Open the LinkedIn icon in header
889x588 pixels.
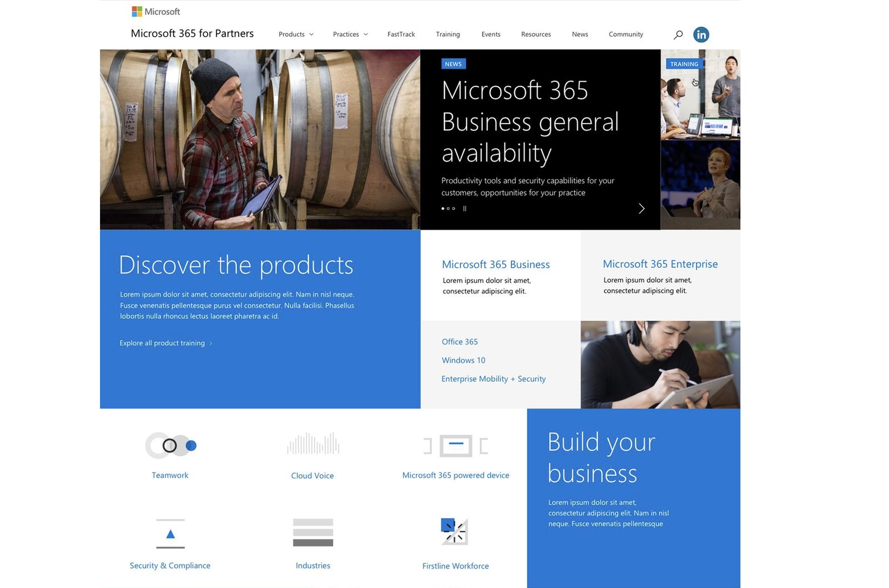(x=701, y=34)
